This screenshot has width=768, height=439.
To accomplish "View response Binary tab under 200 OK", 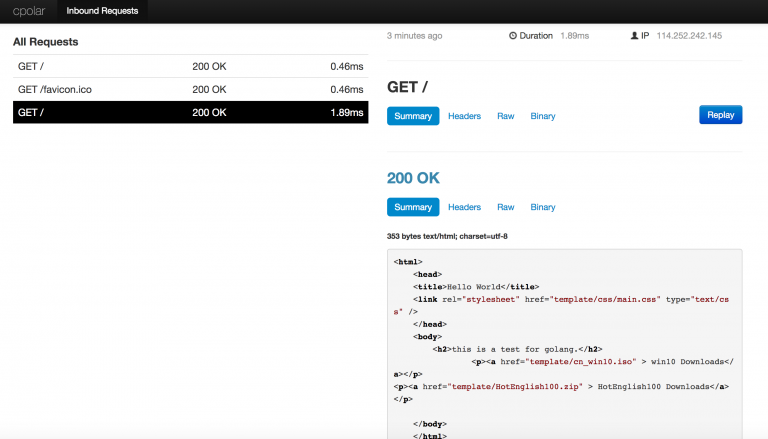I will 543,207.
